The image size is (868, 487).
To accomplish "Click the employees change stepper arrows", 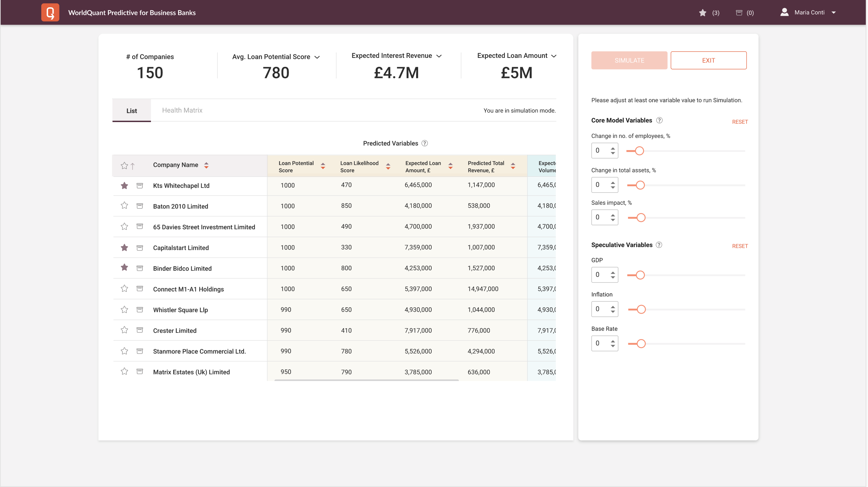I will (613, 151).
